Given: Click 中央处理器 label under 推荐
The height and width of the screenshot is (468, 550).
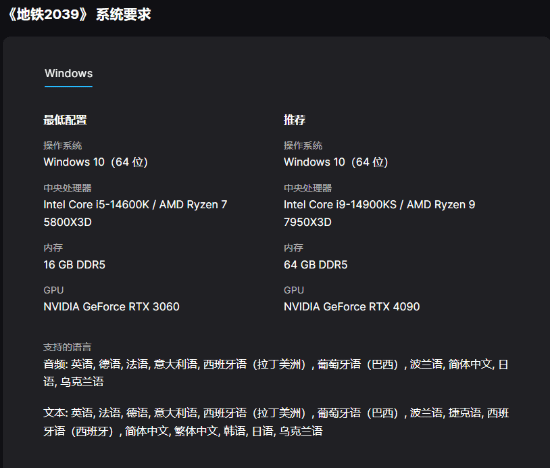Looking at the screenshot, I should coord(308,188).
